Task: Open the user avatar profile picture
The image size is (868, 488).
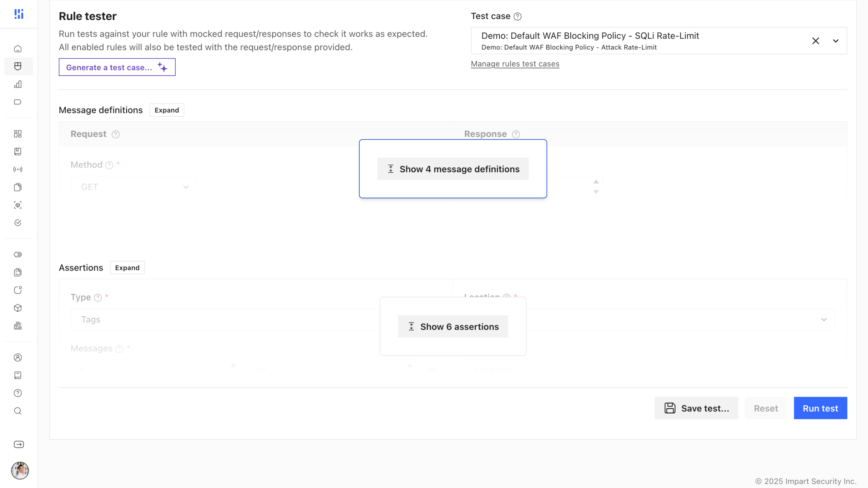Action: tap(20, 470)
